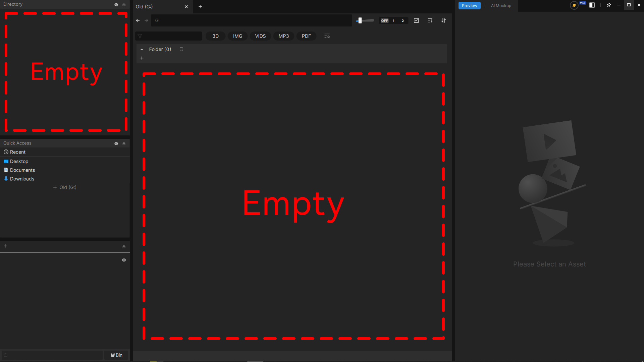Click the filter input field

(x=169, y=36)
